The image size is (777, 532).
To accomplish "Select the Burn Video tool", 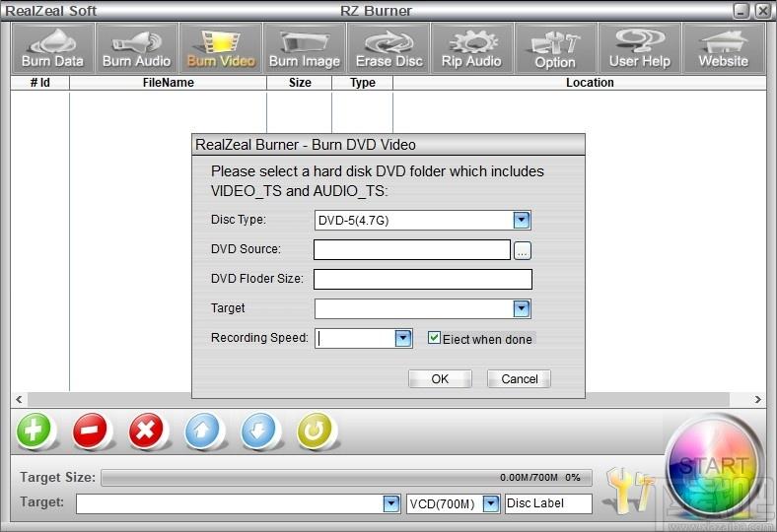I will (x=221, y=48).
